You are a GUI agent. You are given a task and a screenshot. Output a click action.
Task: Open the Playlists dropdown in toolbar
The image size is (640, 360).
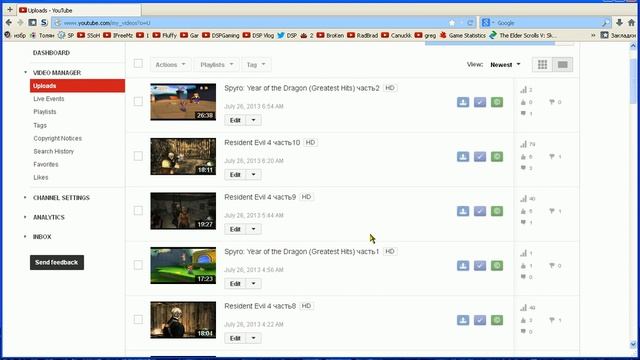click(x=216, y=64)
